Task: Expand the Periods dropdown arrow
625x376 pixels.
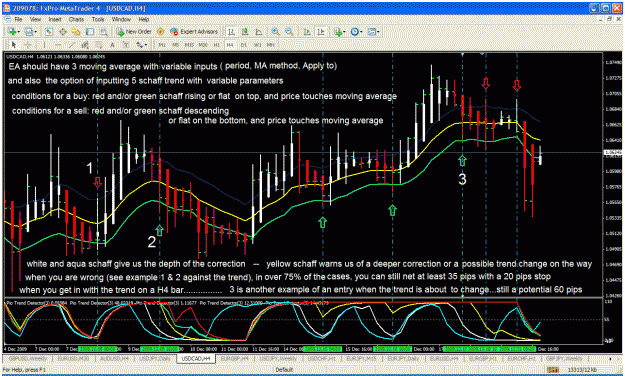Action: click(x=361, y=32)
